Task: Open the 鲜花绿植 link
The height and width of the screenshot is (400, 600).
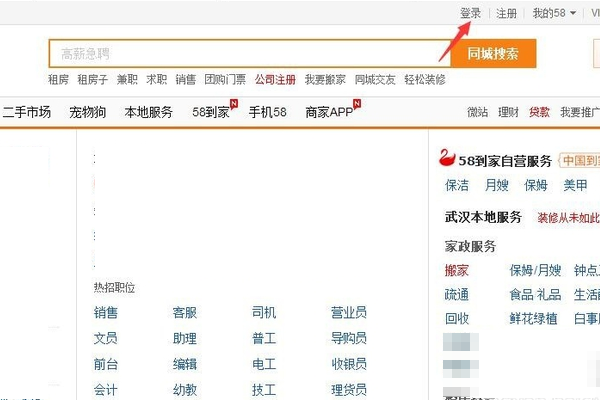Action: point(533,318)
